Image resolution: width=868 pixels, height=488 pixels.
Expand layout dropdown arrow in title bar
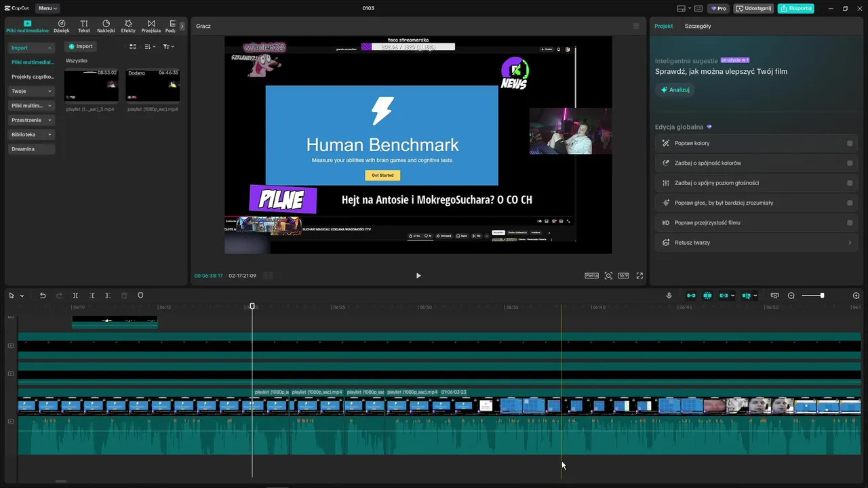point(690,8)
